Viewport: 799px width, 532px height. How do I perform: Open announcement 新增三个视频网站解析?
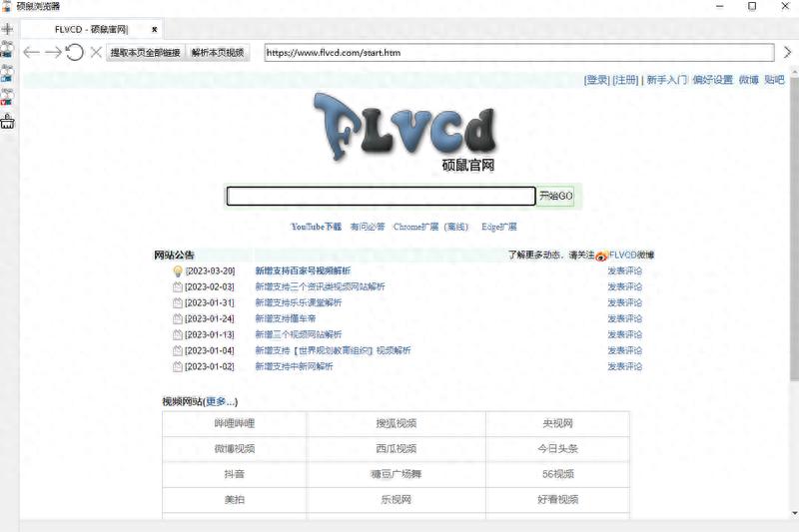point(298,334)
